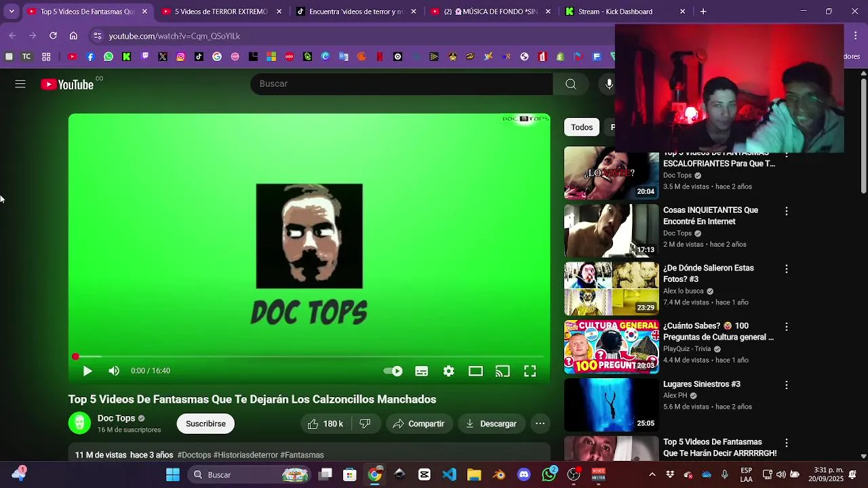Image resolution: width=868 pixels, height=488 pixels.
Task: Open the Doc Tops channel name link
Action: [117, 418]
